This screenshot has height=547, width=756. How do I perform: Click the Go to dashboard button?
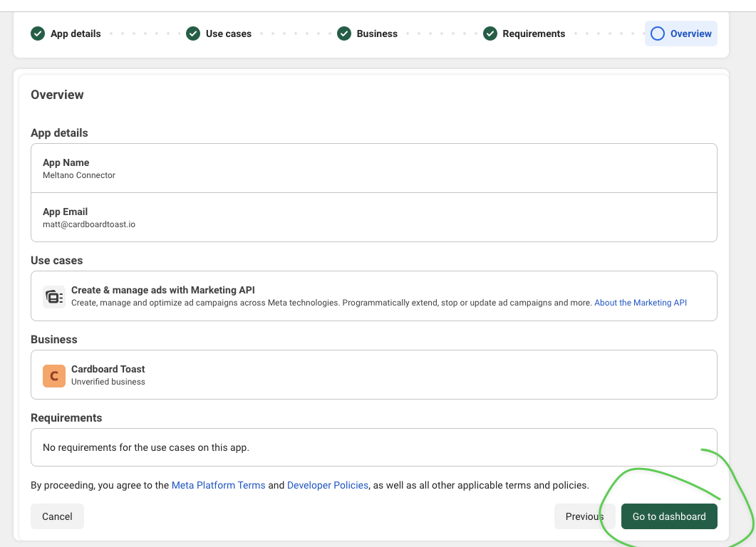point(669,516)
